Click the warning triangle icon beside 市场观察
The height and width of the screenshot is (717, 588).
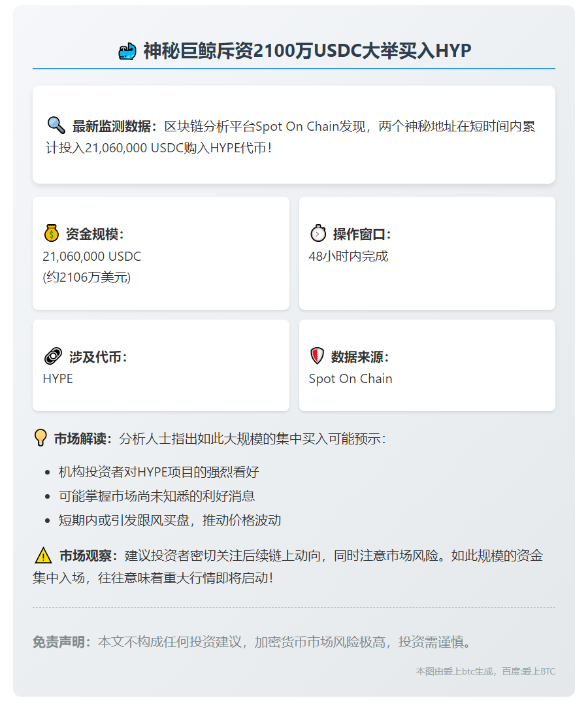click(43, 555)
